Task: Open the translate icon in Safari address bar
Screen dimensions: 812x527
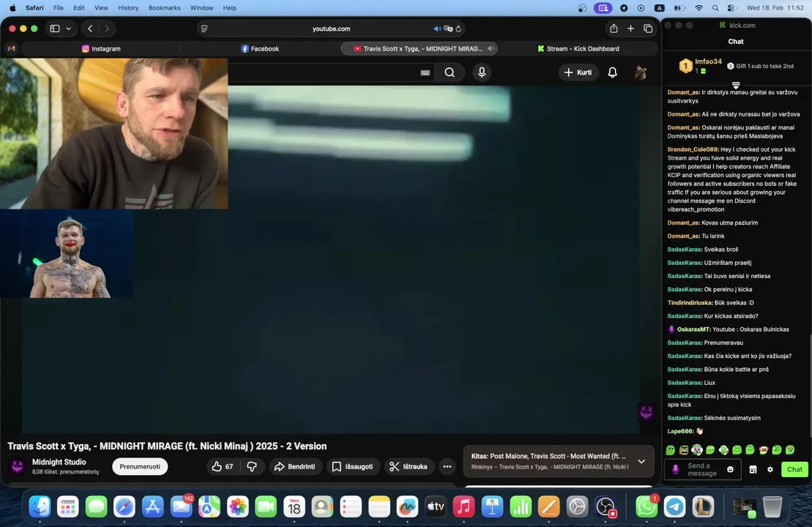Action: point(448,29)
